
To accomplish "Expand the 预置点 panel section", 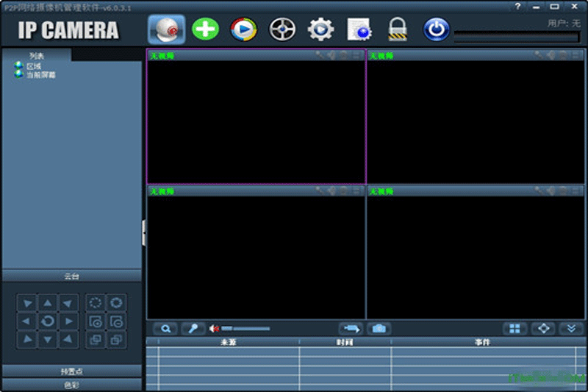I will [x=71, y=371].
